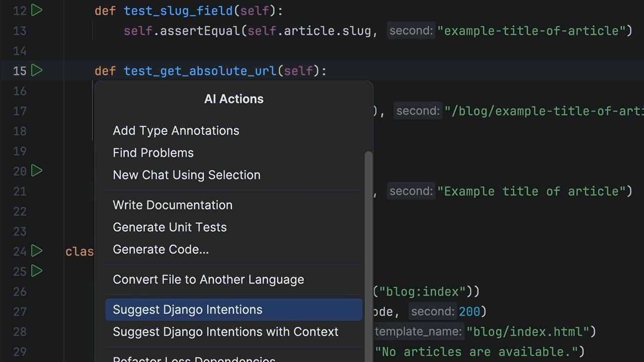Click line number 27 in the gutter
Image resolution: width=644 pixels, height=362 pixels.
[20, 312]
